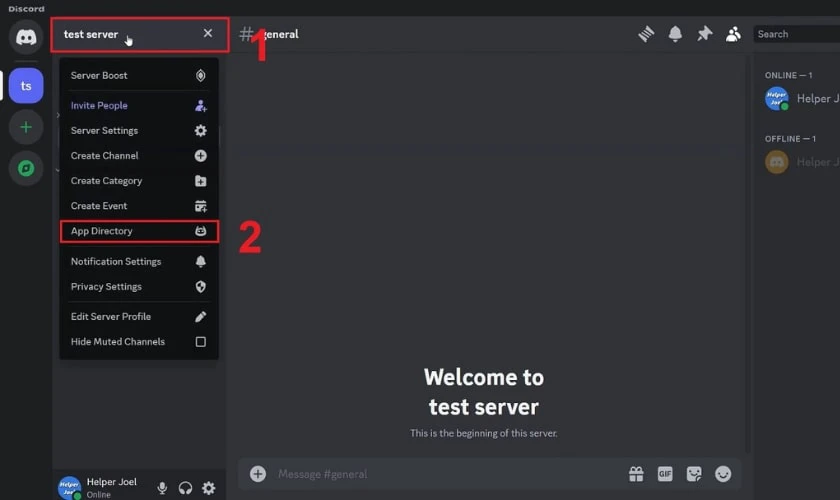
Task: Open User Settings gear icon
Action: (x=208, y=488)
